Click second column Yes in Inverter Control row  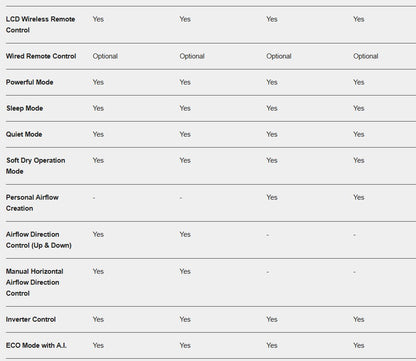(x=185, y=319)
